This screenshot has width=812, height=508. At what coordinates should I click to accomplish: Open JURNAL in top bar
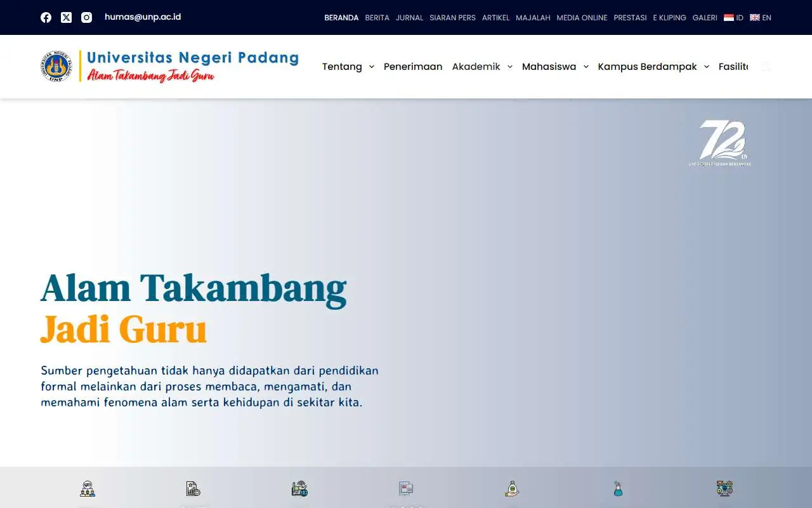pyautogui.click(x=409, y=18)
